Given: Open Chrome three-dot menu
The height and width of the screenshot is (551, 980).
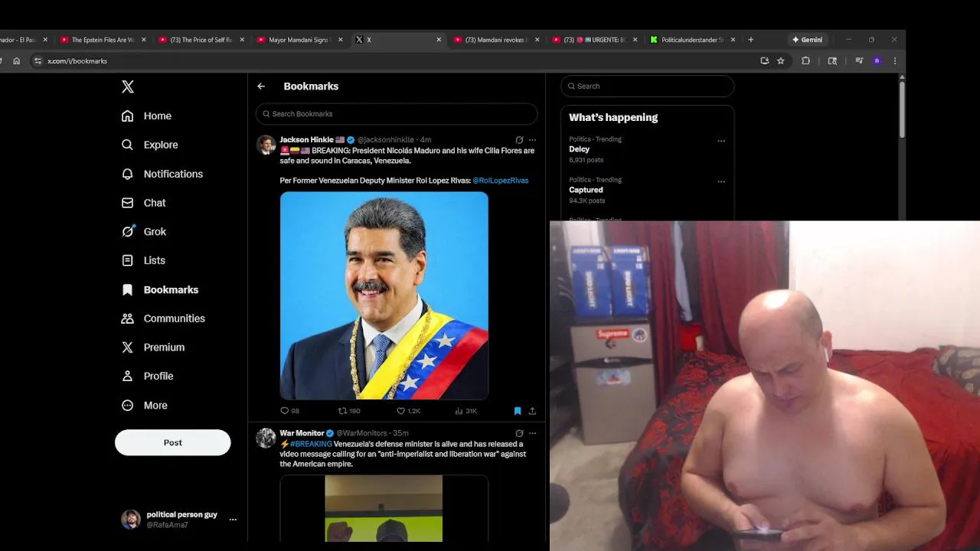Looking at the screenshot, I should click(894, 61).
